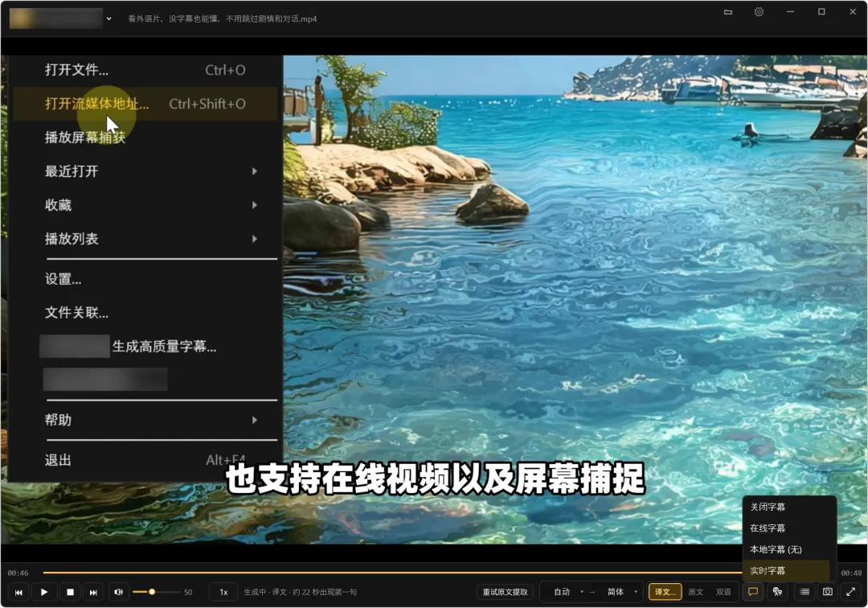This screenshot has height=608, width=868.
Task: Expand the 播放列表 submenu
Action: tap(145, 239)
